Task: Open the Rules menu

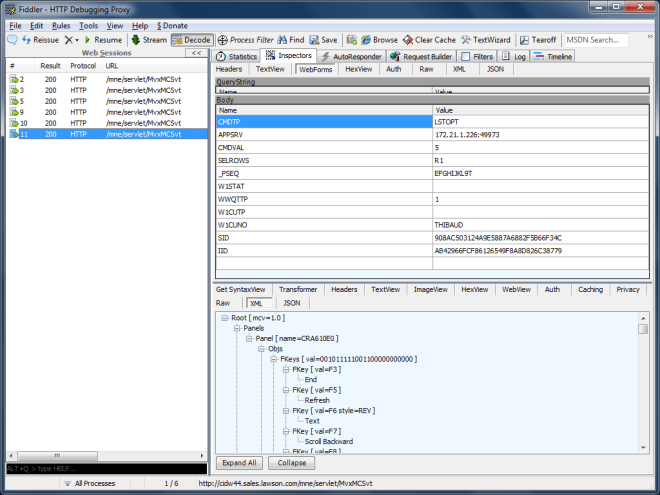Action: coord(61,25)
